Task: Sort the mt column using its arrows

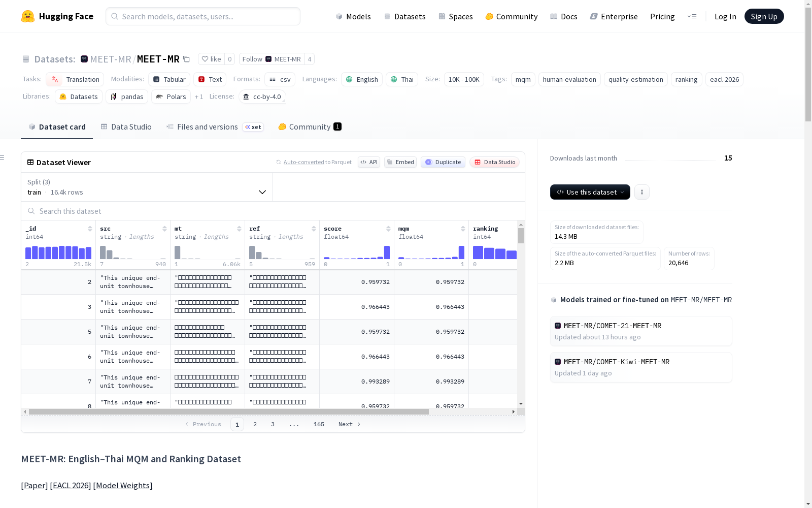Action: click(x=239, y=229)
